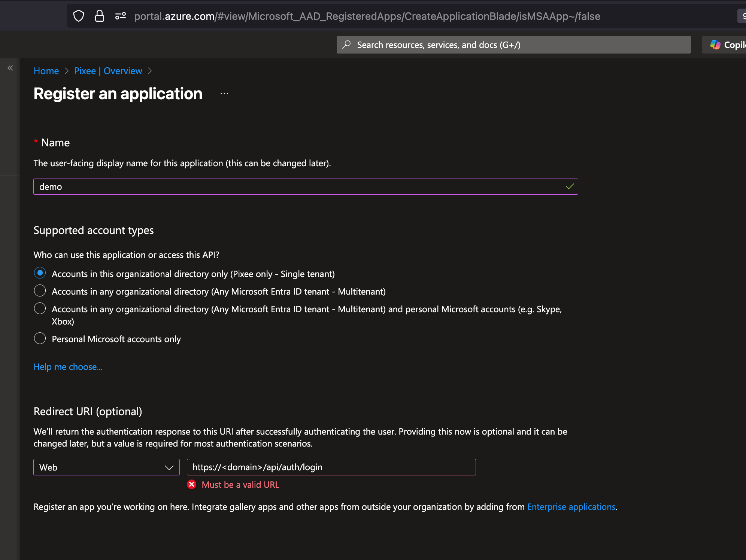Click the shield icon in the address bar

[x=78, y=16]
